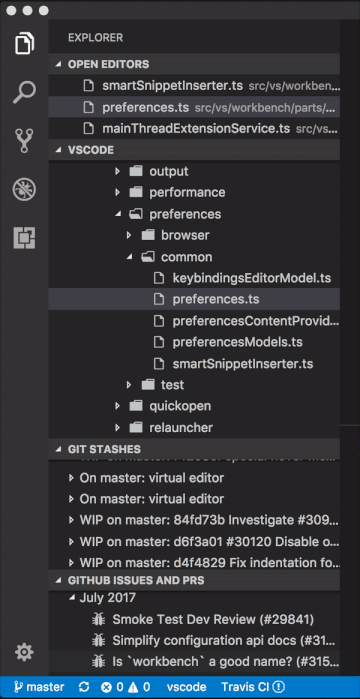The width and height of the screenshot is (360, 699).
Task: Collapse the preferences folder
Action: pyautogui.click(x=118, y=214)
